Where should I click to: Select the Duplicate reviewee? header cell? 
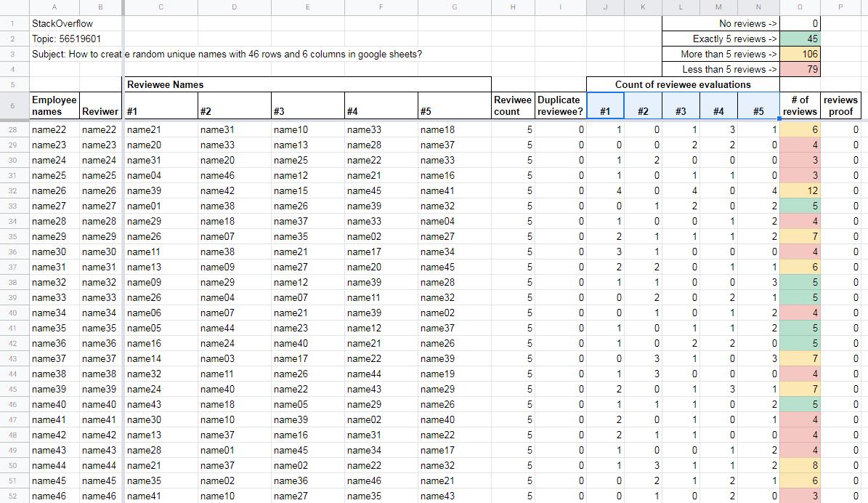[560, 105]
